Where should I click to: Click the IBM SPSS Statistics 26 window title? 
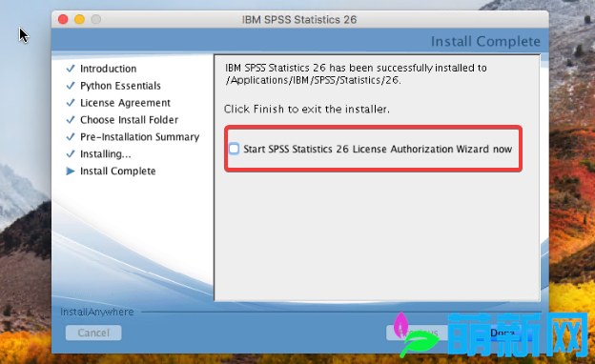coord(299,19)
